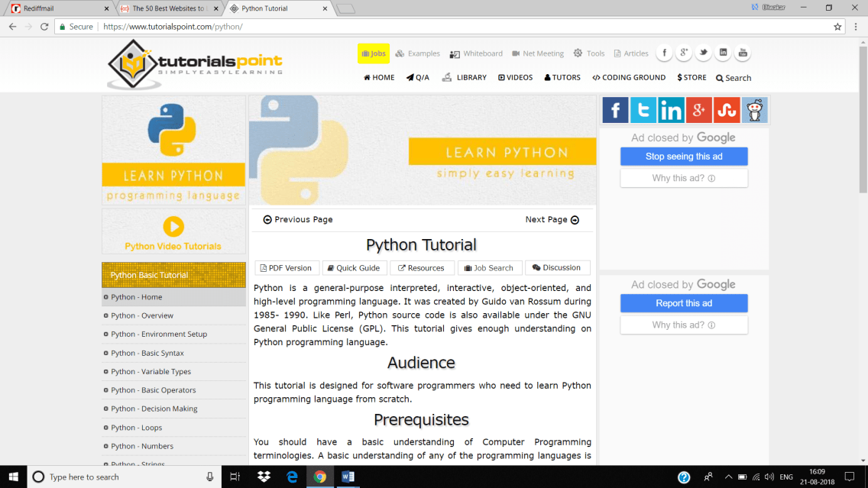The image size is (868, 488).
Task: Click Report this ad button
Action: pos(684,303)
